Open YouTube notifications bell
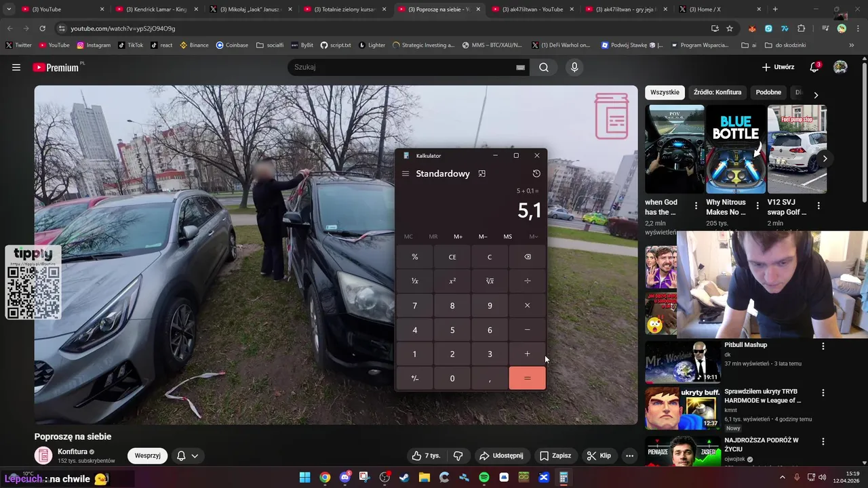868x488 pixels. [x=815, y=67]
